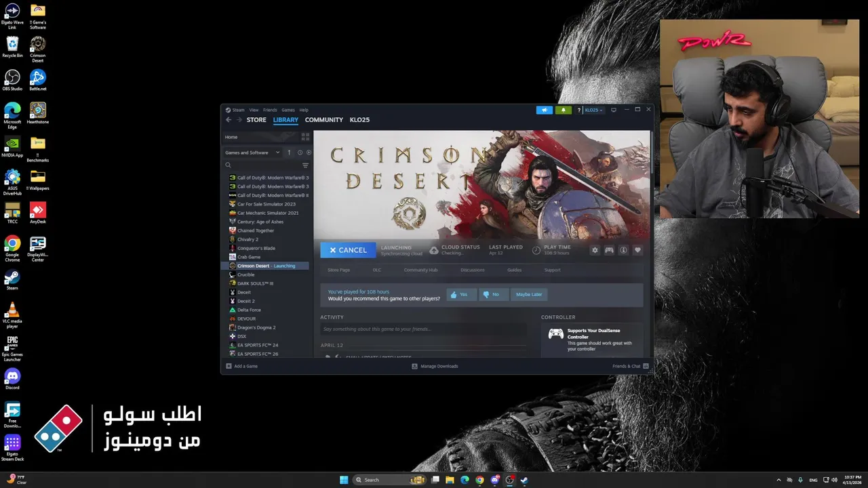Select Car For Sale Simulator 2023
The width and height of the screenshot is (868, 488).
point(266,204)
